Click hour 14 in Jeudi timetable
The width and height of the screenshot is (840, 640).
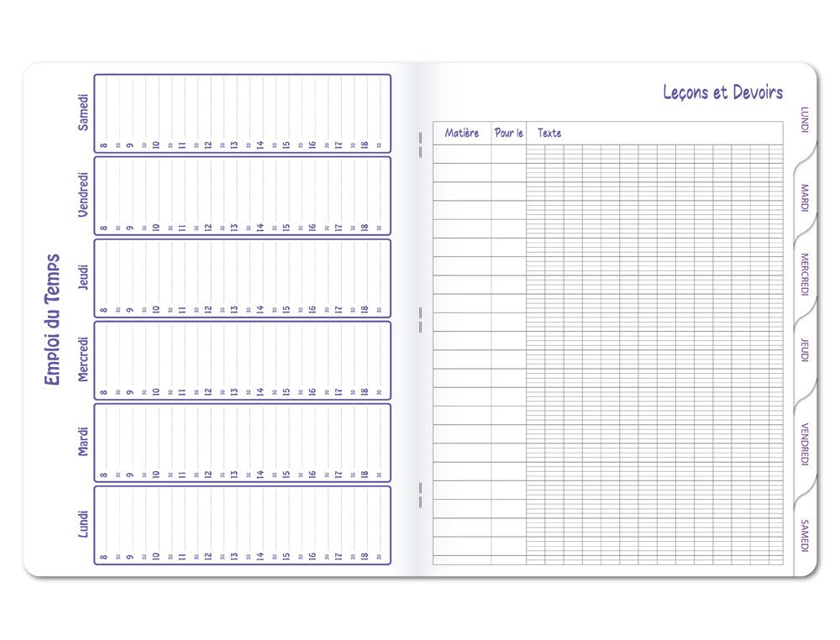[260, 309]
